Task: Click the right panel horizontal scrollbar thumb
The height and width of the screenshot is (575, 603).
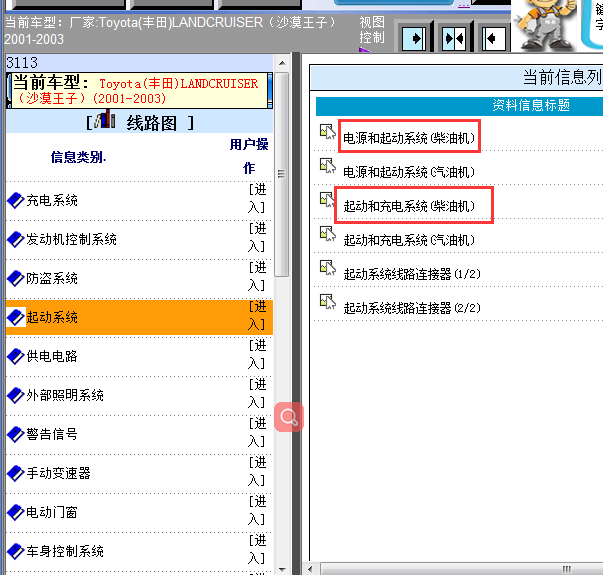Action: coord(463,569)
